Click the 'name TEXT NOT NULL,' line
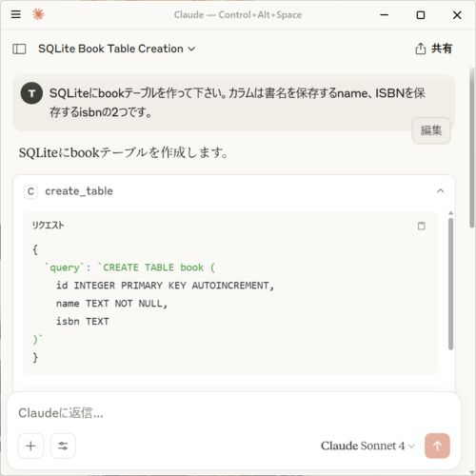 click(111, 304)
